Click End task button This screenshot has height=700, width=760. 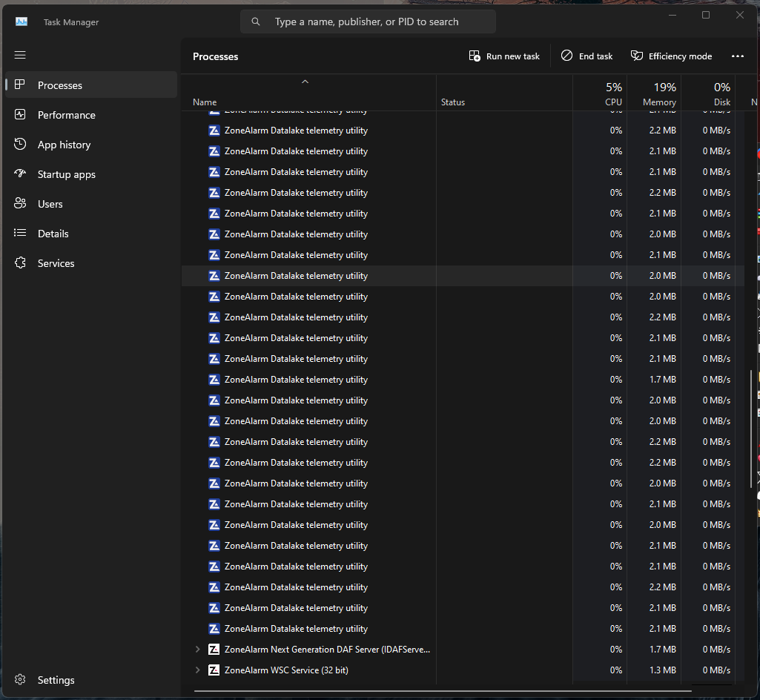click(x=586, y=56)
